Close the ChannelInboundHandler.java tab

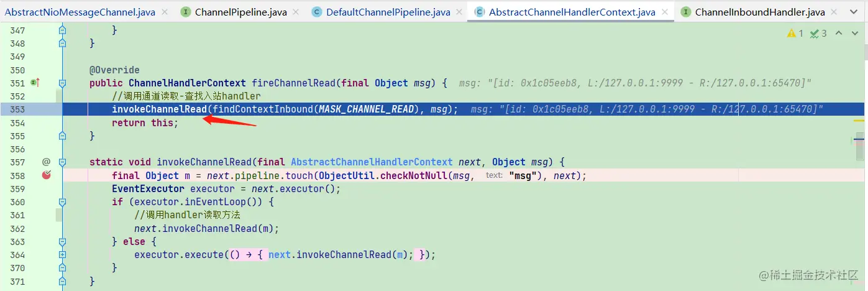[x=834, y=12]
